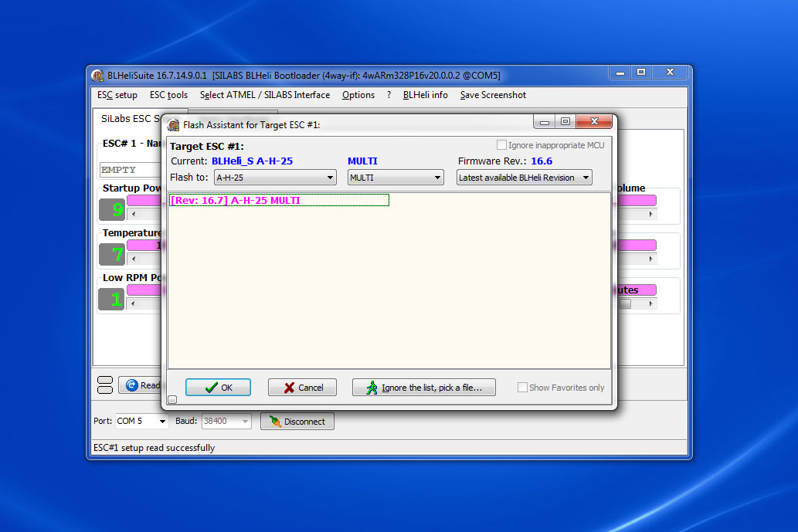Screen dimensions: 798x532
Task: Open the ? help menu
Action: (389, 95)
